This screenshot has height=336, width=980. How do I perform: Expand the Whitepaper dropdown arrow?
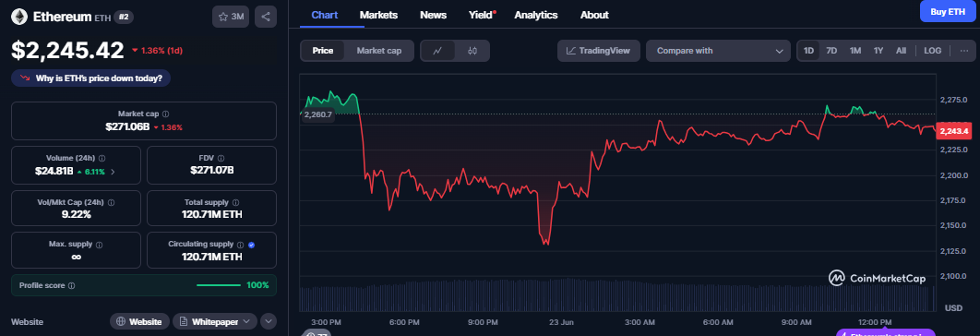point(247,321)
